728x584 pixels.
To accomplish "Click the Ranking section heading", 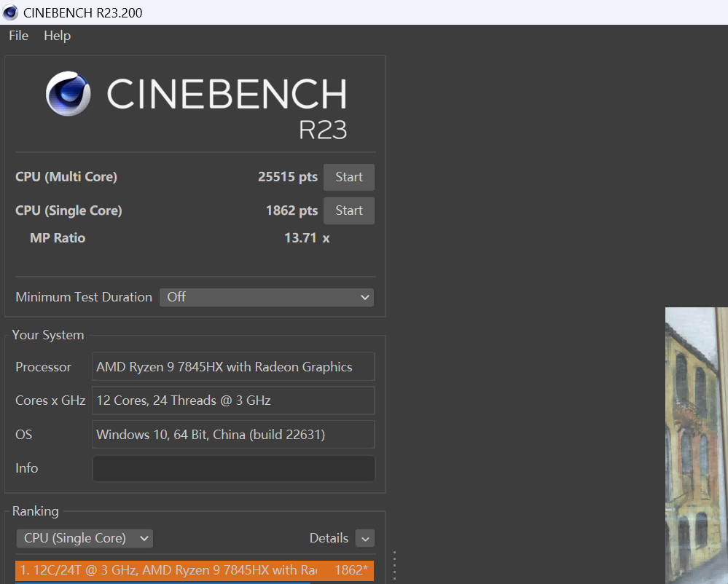I will click(35, 511).
